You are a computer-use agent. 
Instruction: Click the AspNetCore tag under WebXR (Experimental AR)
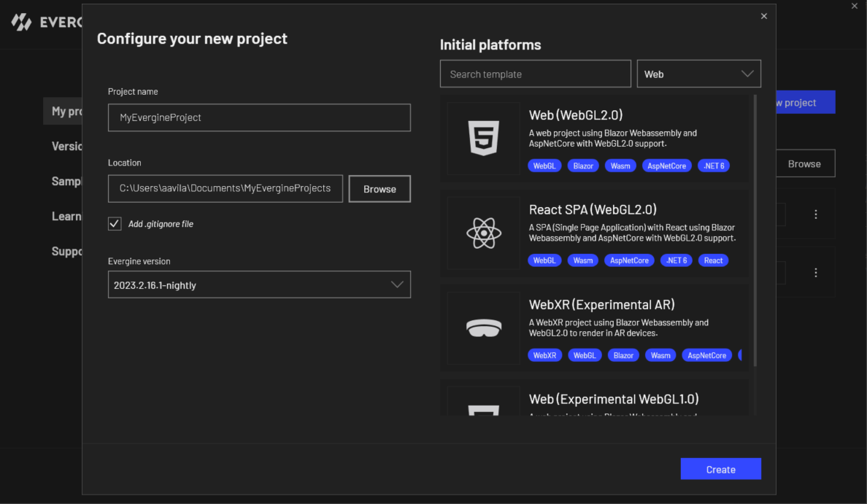tap(706, 355)
